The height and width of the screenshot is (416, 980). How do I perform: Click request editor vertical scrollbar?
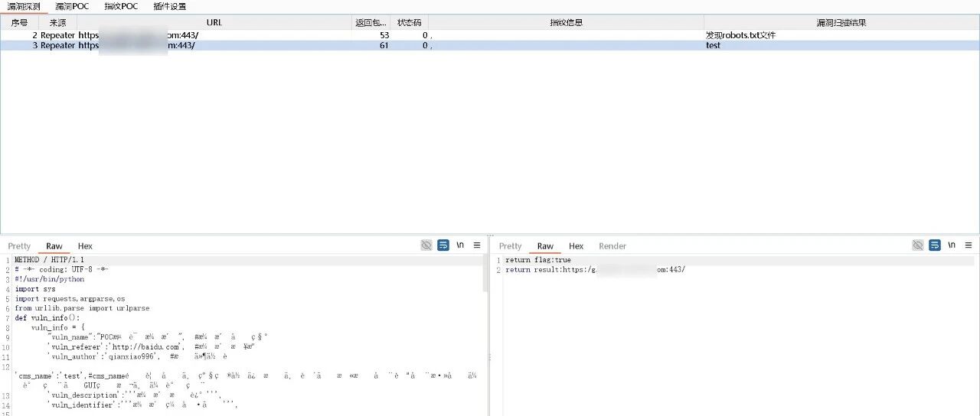coord(485,273)
